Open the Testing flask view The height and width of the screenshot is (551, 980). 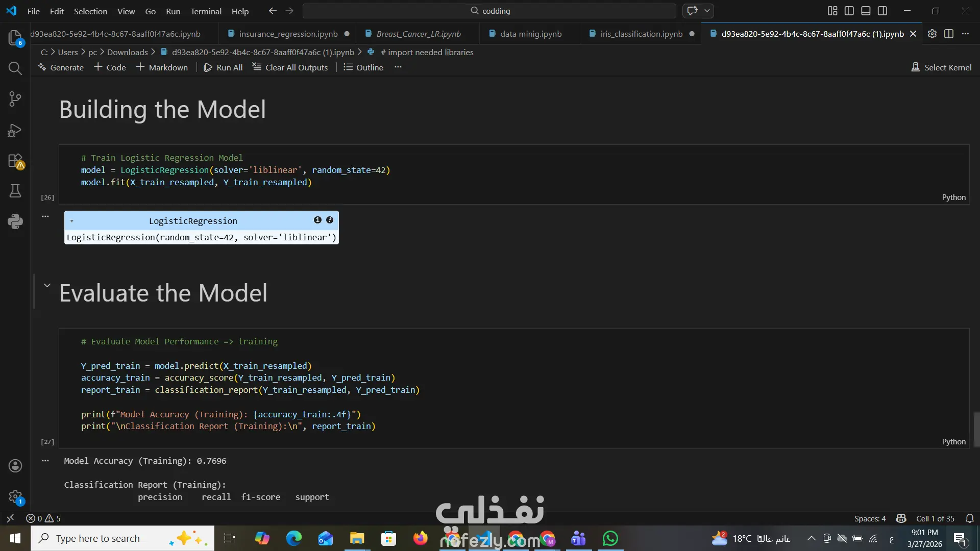15,191
